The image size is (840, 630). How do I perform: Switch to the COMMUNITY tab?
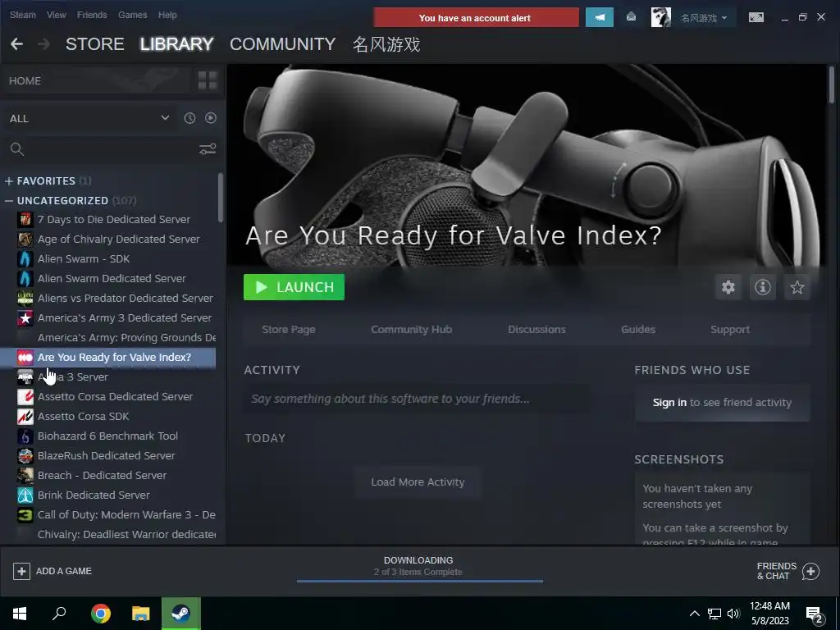coord(282,44)
